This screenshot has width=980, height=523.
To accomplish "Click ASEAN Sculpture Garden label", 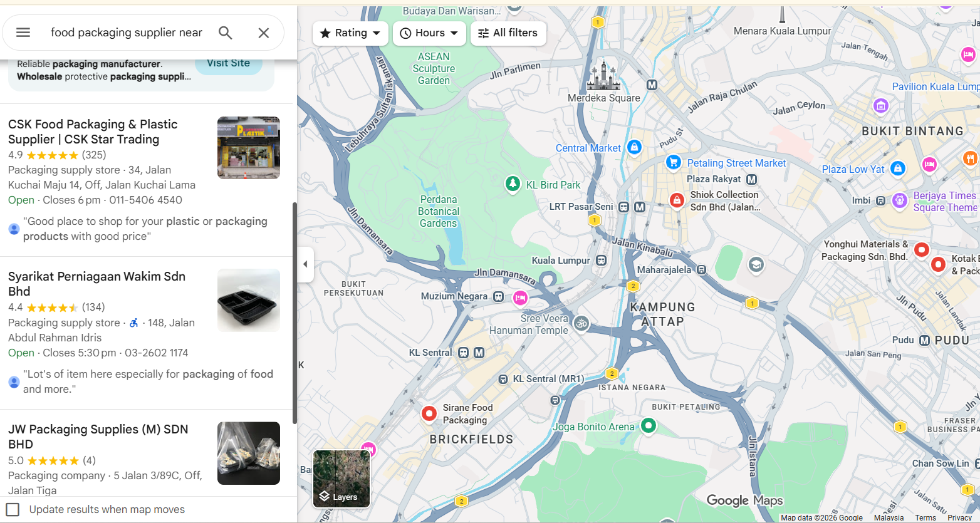I will point(434,68).
